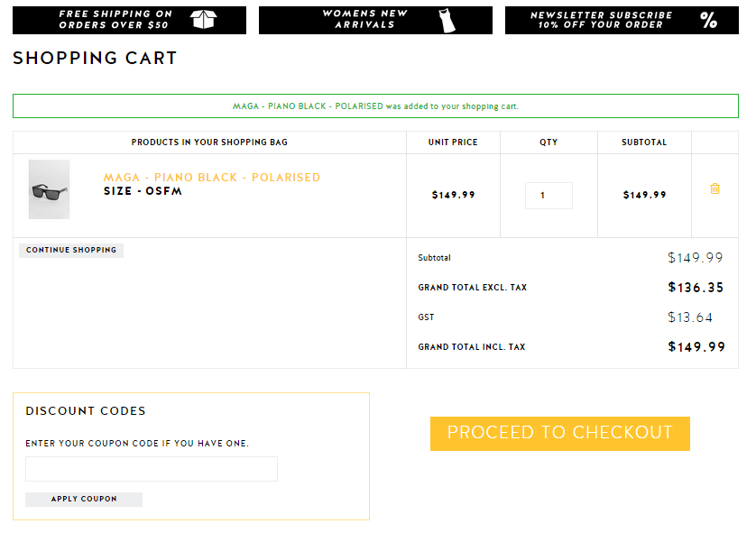The width and height of the screenshot is (756, 542).
Task: Click the Grand Total Incl. Tax amount
Action: (x=696, y=347)
